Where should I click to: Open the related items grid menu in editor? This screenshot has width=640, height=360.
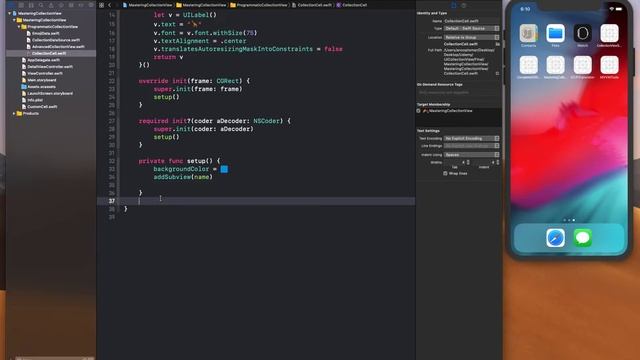point(101,5)
